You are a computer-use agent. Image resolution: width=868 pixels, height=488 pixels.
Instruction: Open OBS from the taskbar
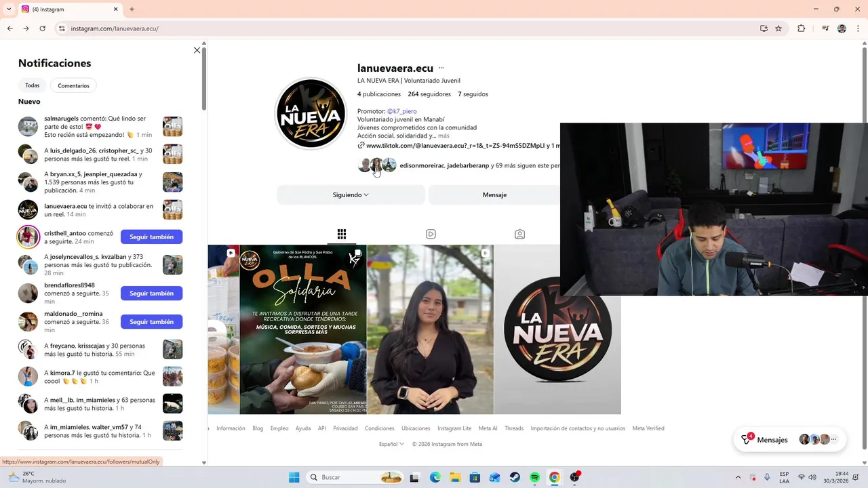(x=575, y=477)
